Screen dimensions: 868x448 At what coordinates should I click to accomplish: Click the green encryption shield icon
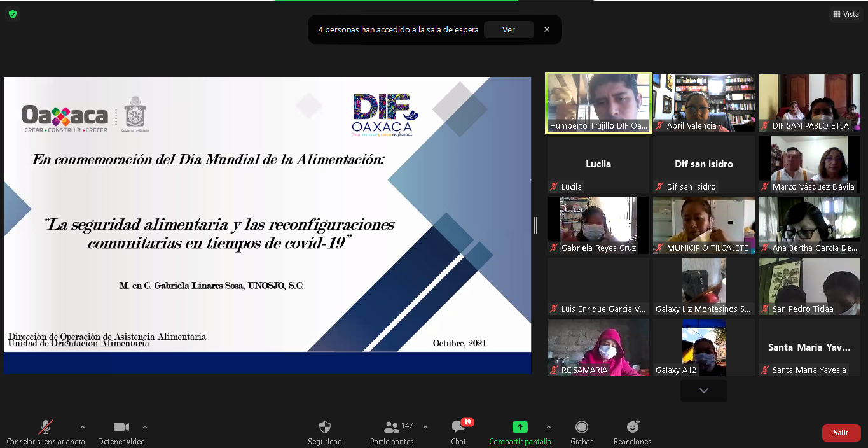12,13
